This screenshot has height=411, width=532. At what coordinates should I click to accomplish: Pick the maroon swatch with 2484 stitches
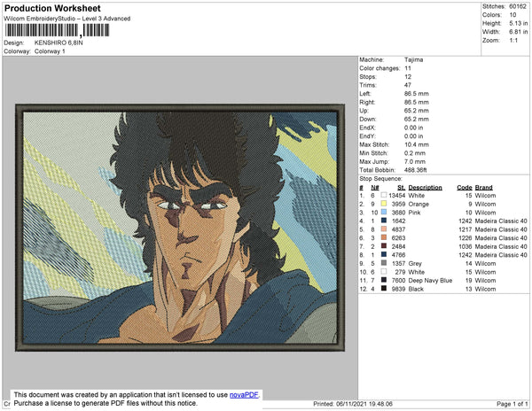[384, 246]
